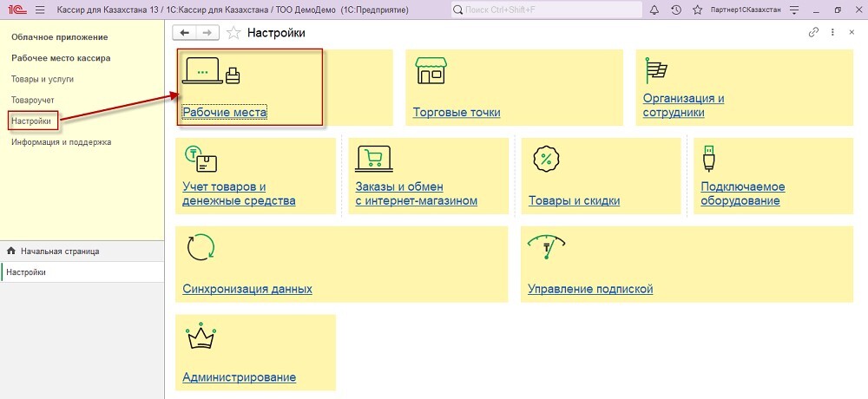
Task: Open Организация и сотрудники link
Action: coord(684,105)
